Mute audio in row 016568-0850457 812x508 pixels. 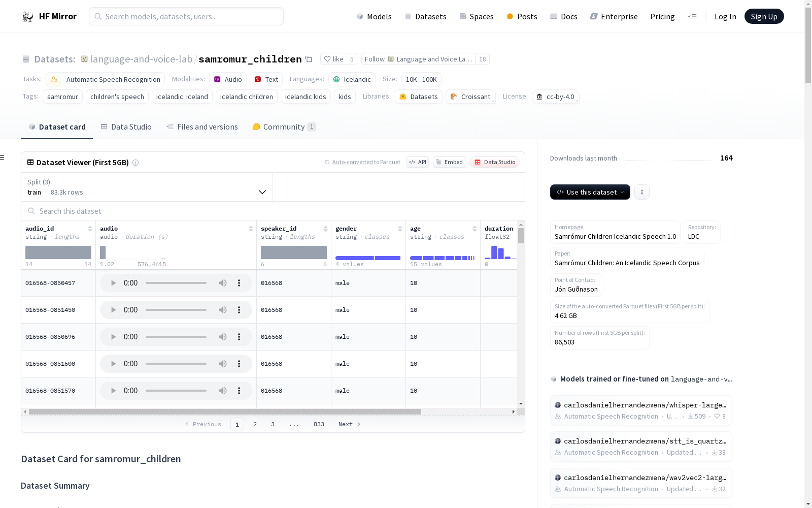223,283
